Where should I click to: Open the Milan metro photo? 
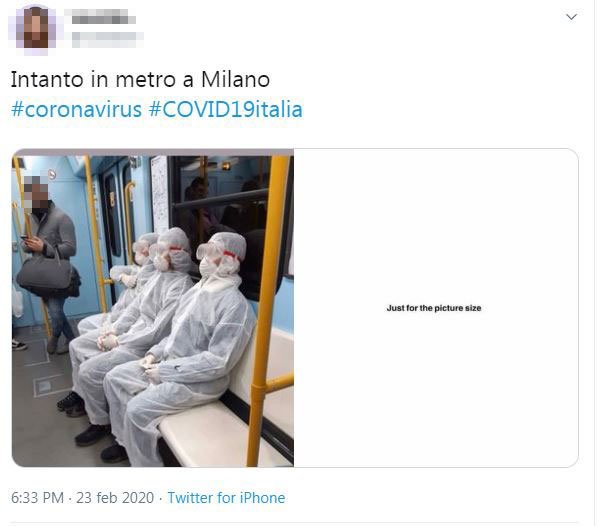[x=153, y=308]
